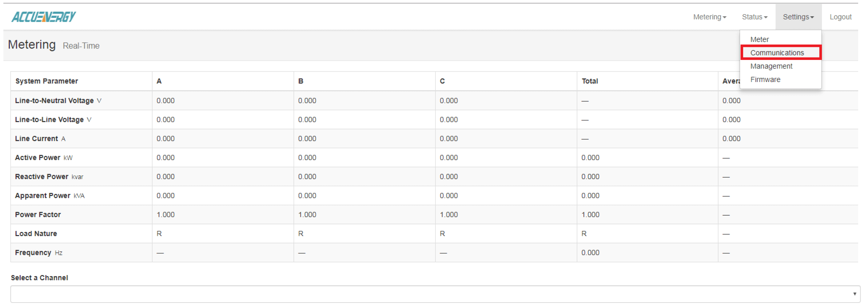Click the Load Nature row label

tap(36, 233)
